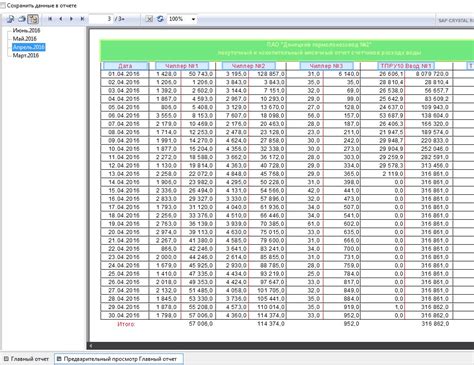Click the Чиллер №2 total 114 374,0 in Итого row
The height and width of the screenshot is (365, 474).
(x=271, y=324)
